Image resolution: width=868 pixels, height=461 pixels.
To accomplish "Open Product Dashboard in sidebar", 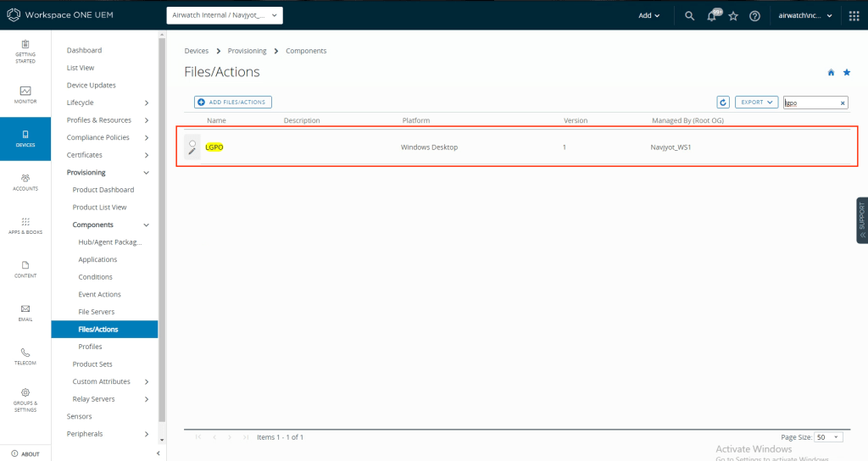I will tap(103, 190).
